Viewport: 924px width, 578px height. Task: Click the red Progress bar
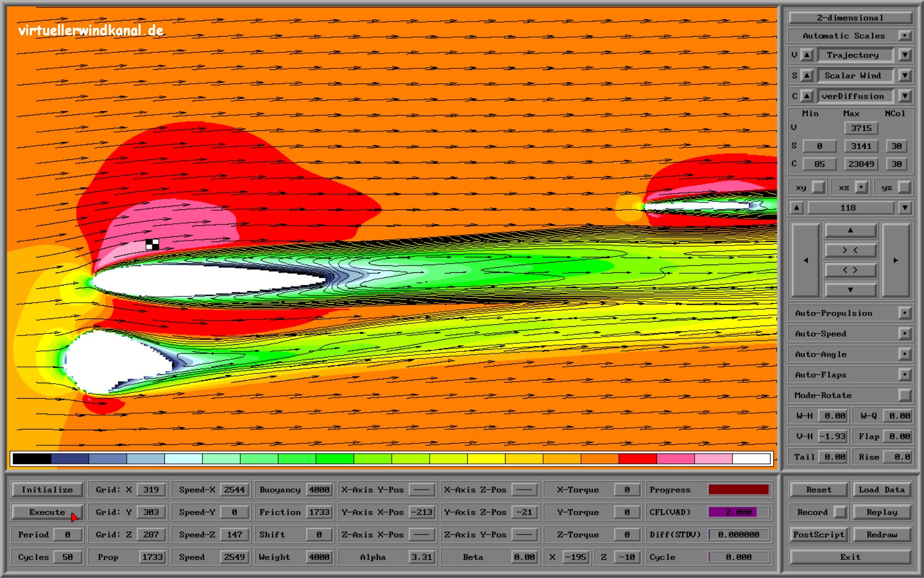pos(739,490)
